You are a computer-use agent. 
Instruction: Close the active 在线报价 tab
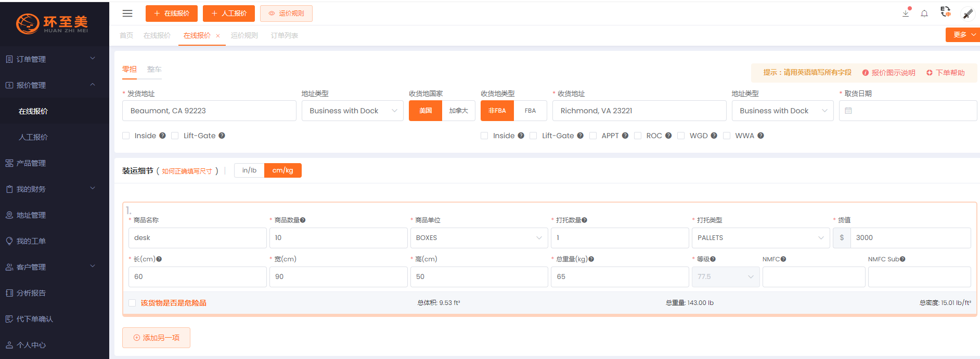click(x=218, y=36)
